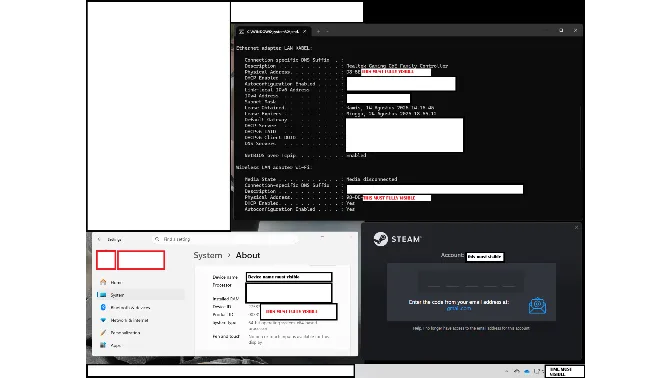Click the Steam code entry field
This screenshot has width=672, height=378.
coord(471,282)
